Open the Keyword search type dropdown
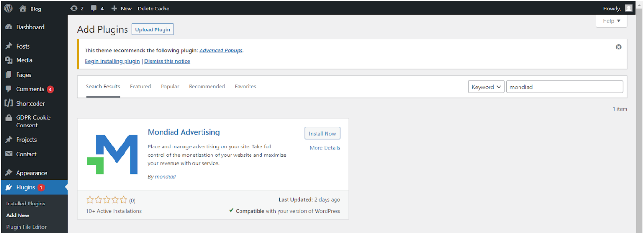Image resolution: width=644 pixels, height=234 pixels. point(486,87)
